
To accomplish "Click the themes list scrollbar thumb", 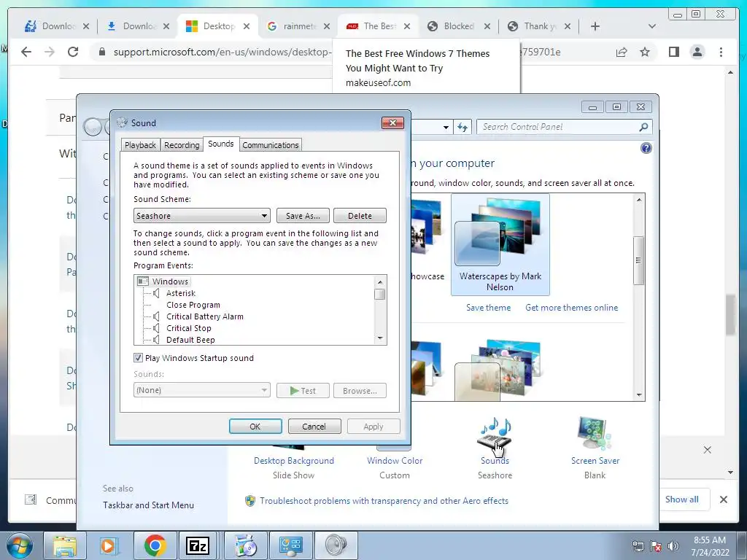I will (x=639, y=260).
